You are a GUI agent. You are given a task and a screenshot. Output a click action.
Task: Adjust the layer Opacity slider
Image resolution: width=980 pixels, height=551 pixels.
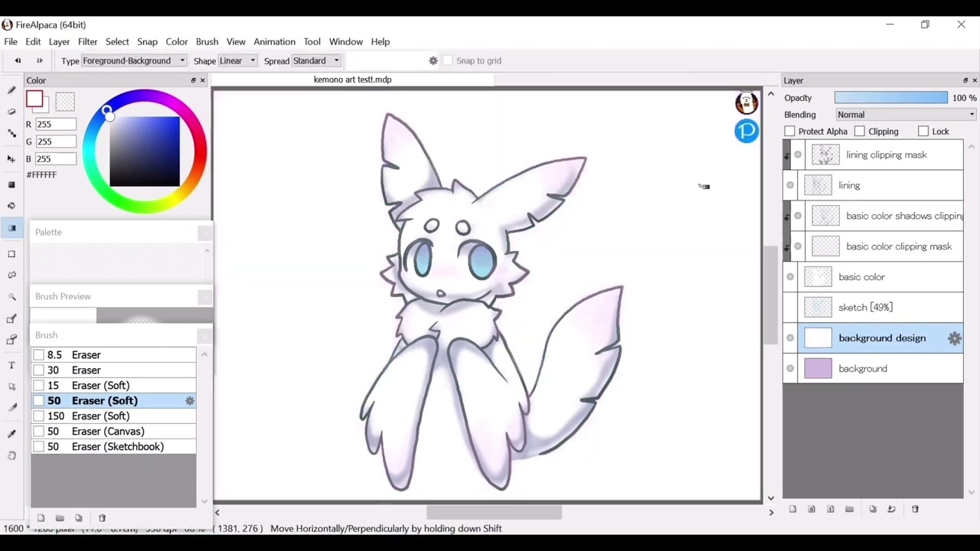[x=891, y=98]
